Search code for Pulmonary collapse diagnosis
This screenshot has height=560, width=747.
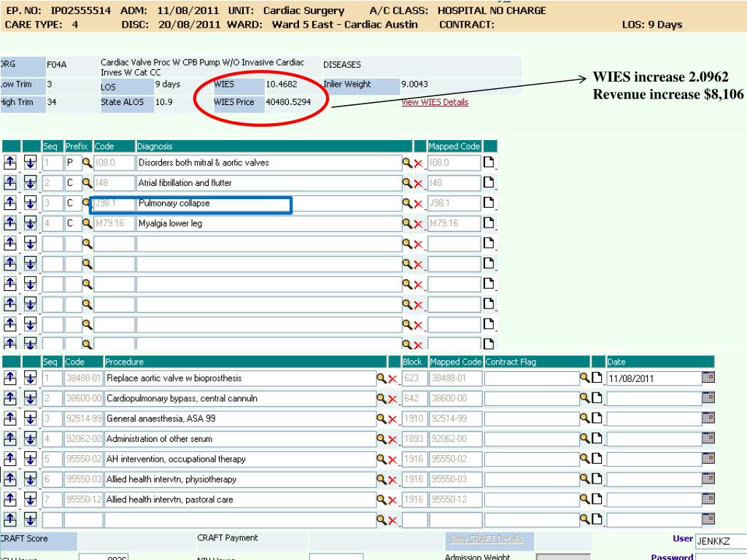(x=407, y=203)
